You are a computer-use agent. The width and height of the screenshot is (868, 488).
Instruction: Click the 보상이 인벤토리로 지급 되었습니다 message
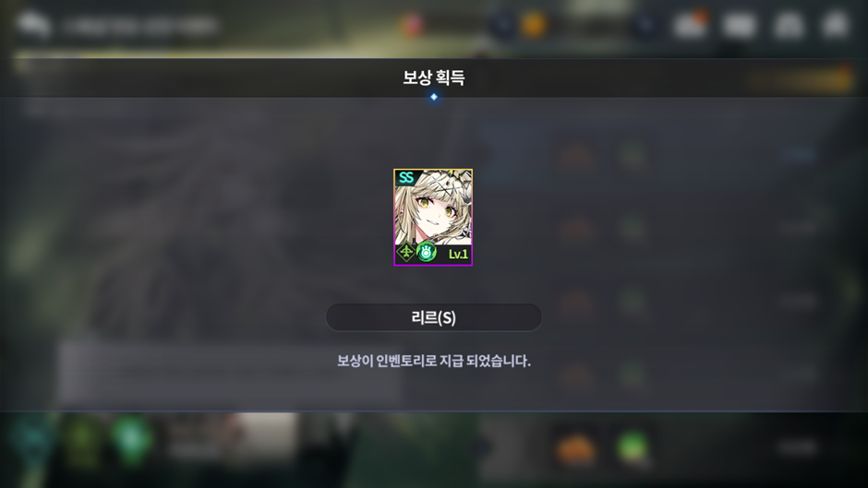click(433, 361)
